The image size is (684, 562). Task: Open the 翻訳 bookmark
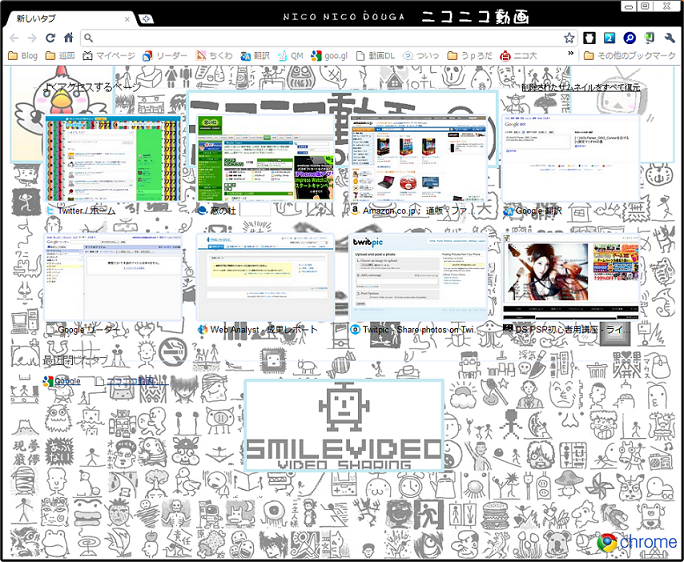(x=255, y=56)
